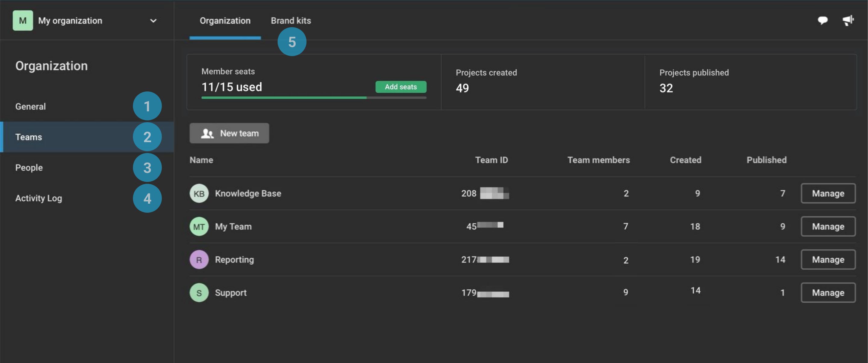The image size is (868, 363).
Task: Select the Reporting team avatar
Action: pos(199,260)
